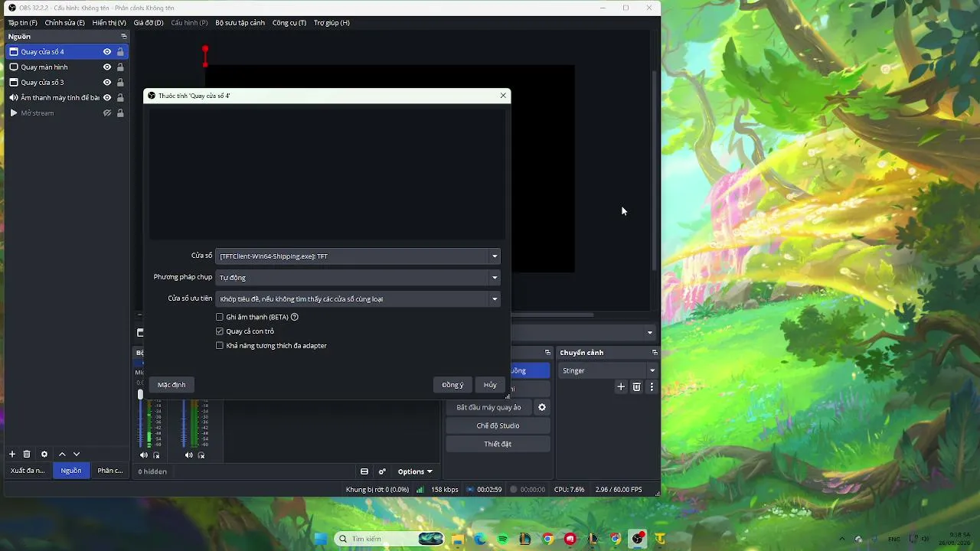Open the 'Tập tin (F)' menu
Screen dimensions: 980x551
[23, 23]
